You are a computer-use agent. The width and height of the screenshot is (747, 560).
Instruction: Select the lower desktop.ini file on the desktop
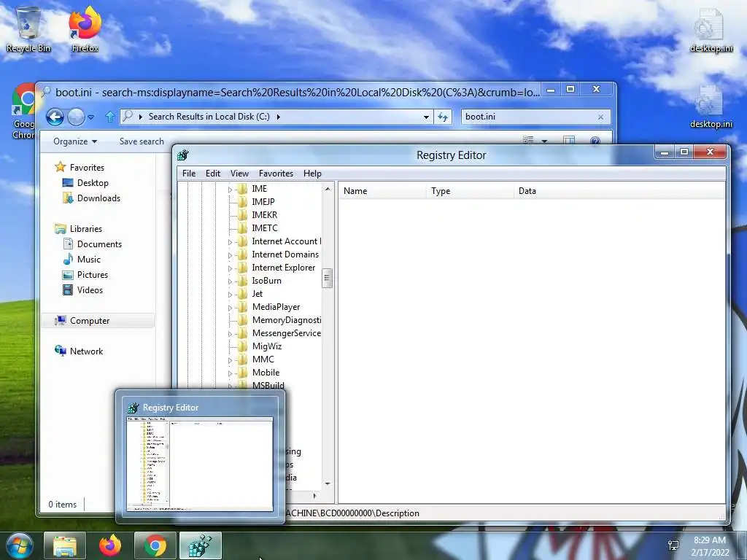[x=711, y=106]
